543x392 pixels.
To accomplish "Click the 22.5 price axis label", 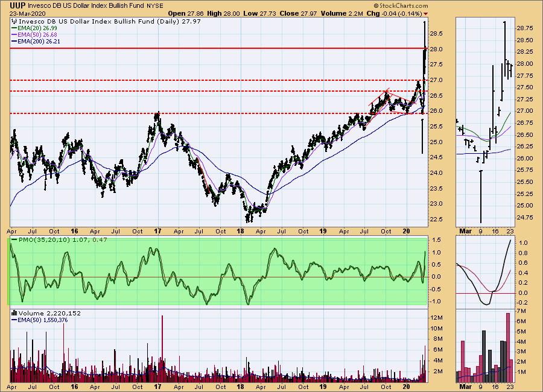I will click(436, 219).
